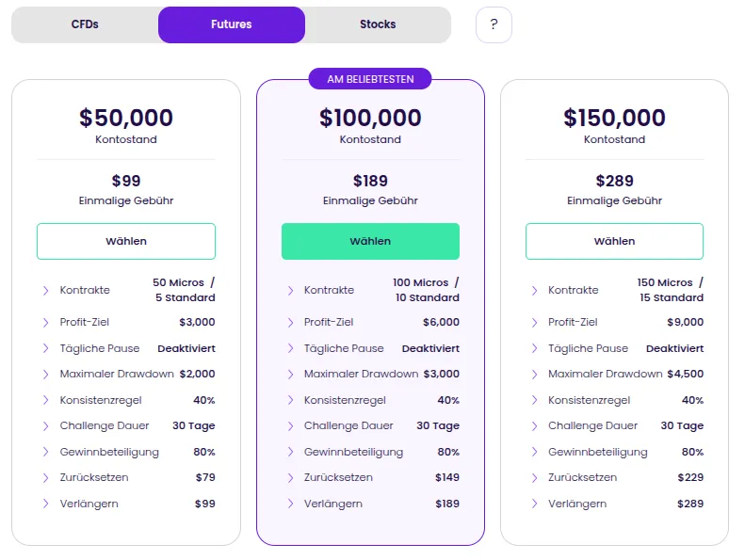Switch to the CFDs tab
The width and height of the screenshot is (745, 560).
(85, 24)
